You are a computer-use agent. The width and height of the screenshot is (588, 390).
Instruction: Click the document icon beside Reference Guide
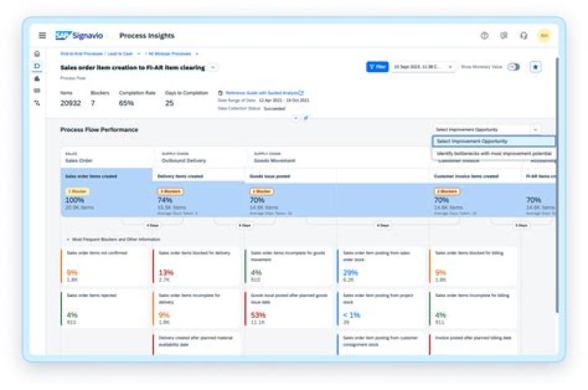[x=220, y=92]
